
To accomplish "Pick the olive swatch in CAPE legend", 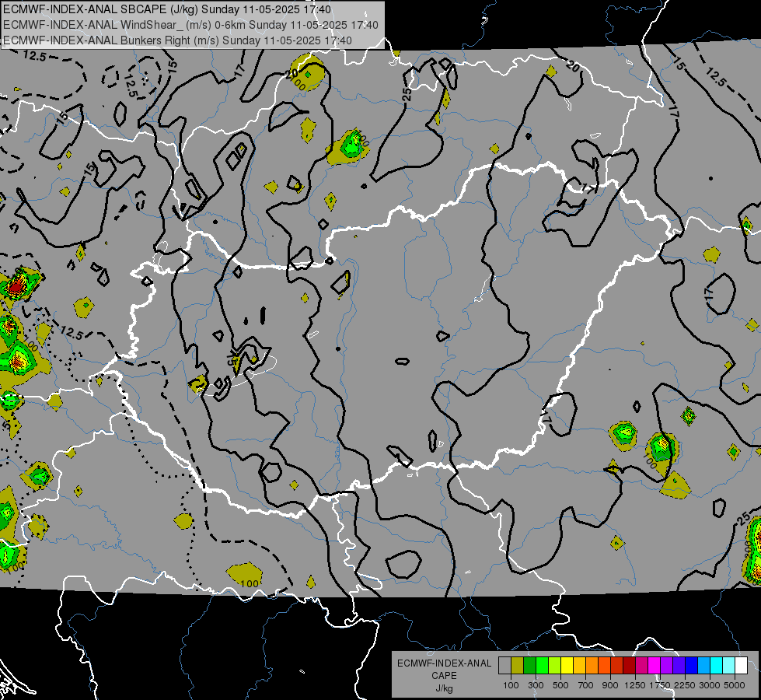I will (518, 665).
